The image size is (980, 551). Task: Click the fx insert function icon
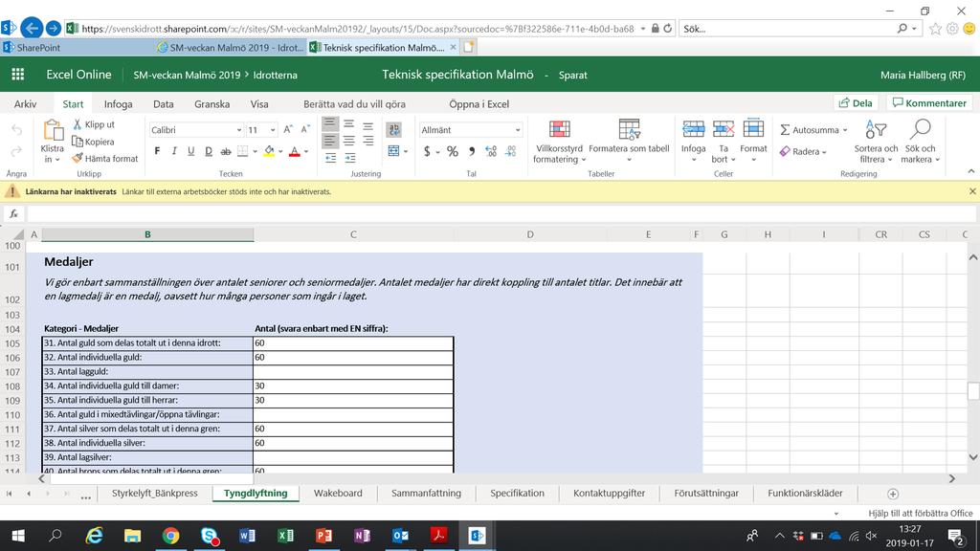[x=13, y=213]
